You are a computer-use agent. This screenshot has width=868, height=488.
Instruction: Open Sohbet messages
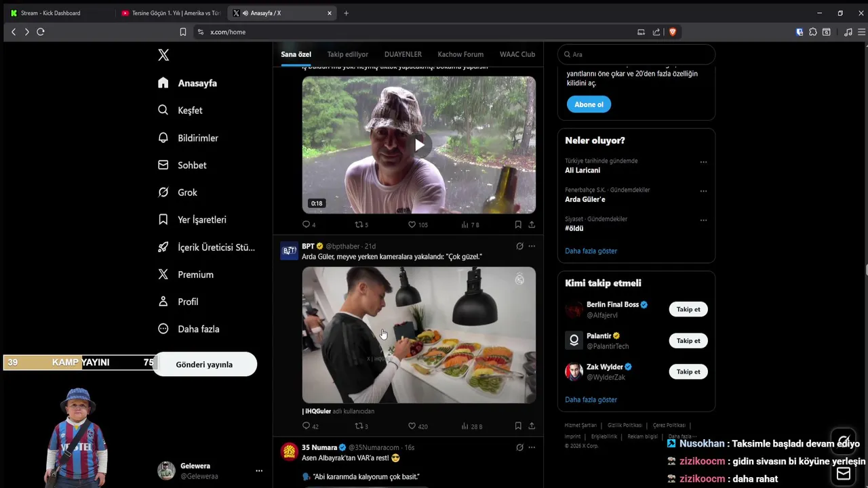[x=182, y=165]
